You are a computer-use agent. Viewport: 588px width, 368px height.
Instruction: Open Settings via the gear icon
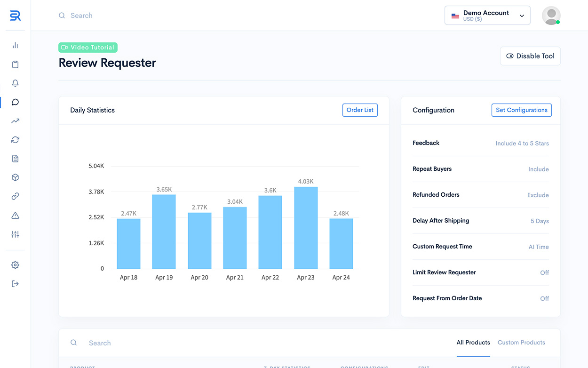pos(15,264)
